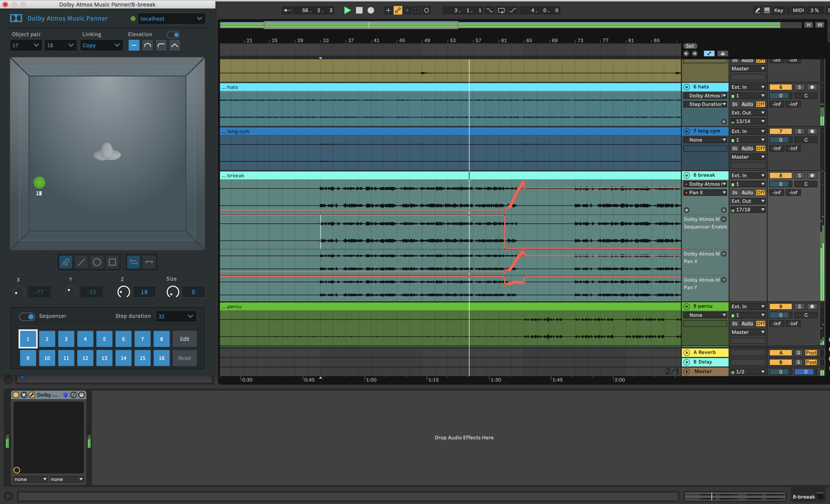The height and width of the screenshot is (504, 830).
Task: Toggle the Key map mode
Action: point(778,10)
